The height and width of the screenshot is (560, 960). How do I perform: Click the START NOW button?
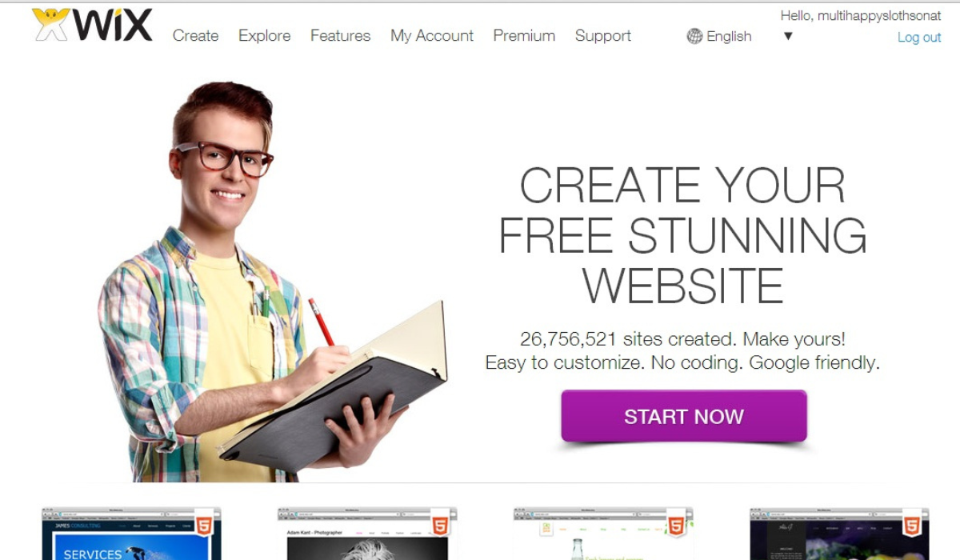pos(684,416)
